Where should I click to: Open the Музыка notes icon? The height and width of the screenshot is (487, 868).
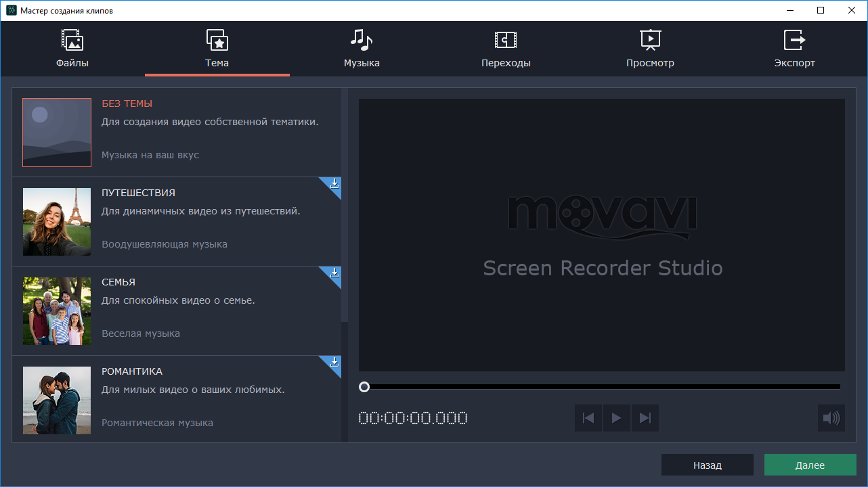tap(362, 40)
